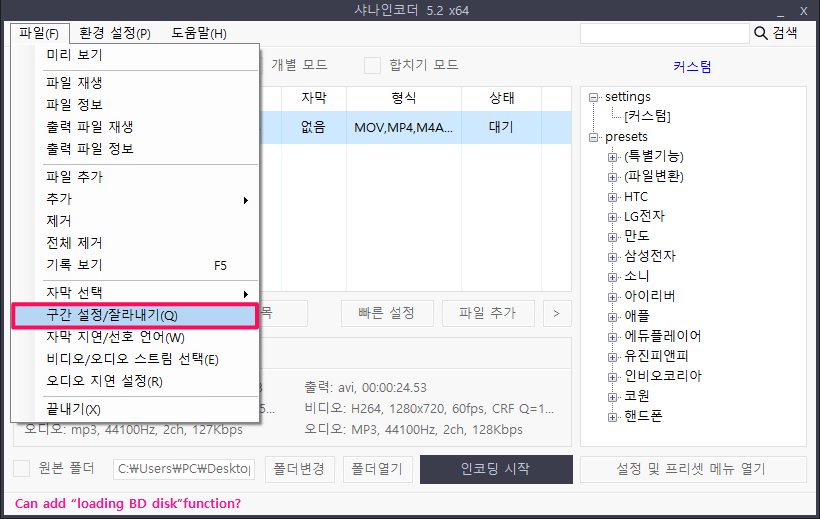
Task: Click the blue 커스텀 link
Action: point(692,66)
